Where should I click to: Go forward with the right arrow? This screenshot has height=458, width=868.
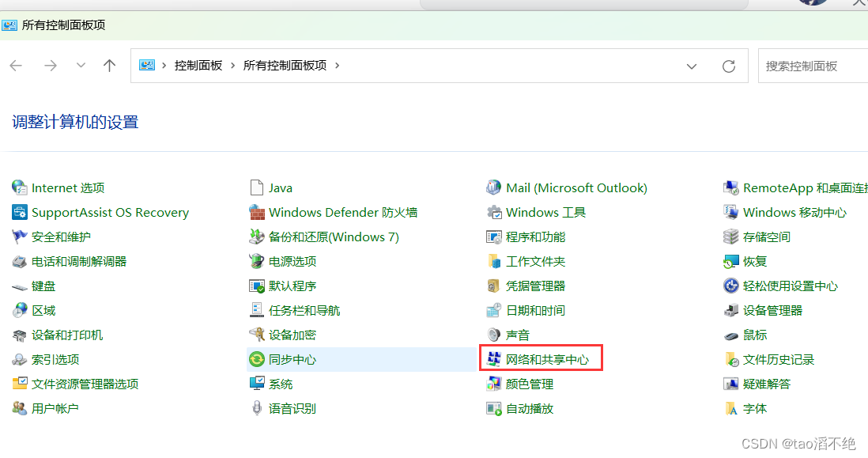coord(51,66)
